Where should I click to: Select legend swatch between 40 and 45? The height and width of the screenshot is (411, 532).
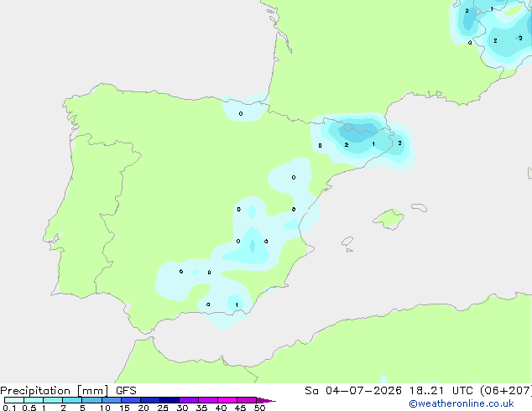tap(227, 400)
